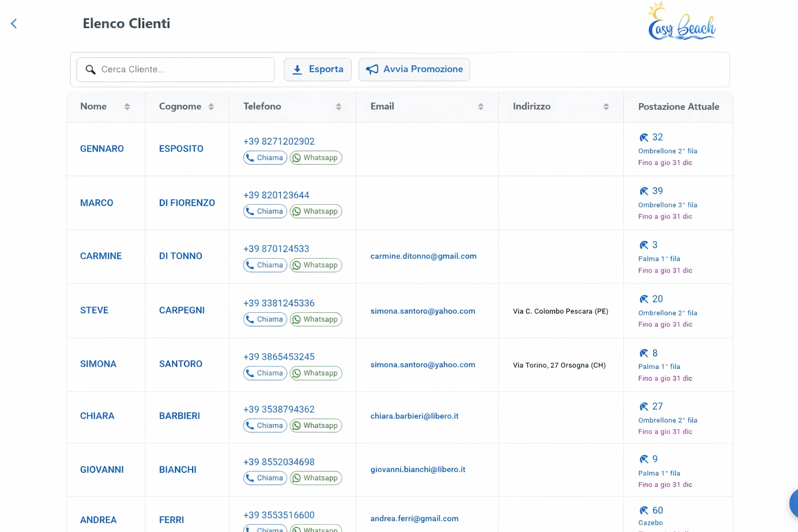
Task: Click the beach icon for spot 27
Action: (644, 407)
